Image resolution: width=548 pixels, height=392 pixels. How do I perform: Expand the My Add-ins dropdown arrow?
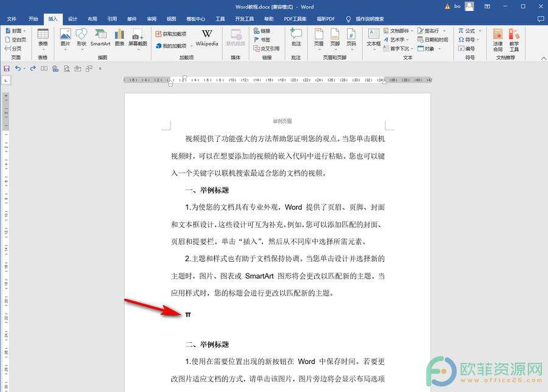pyautogui.click(x=192, y=46)
